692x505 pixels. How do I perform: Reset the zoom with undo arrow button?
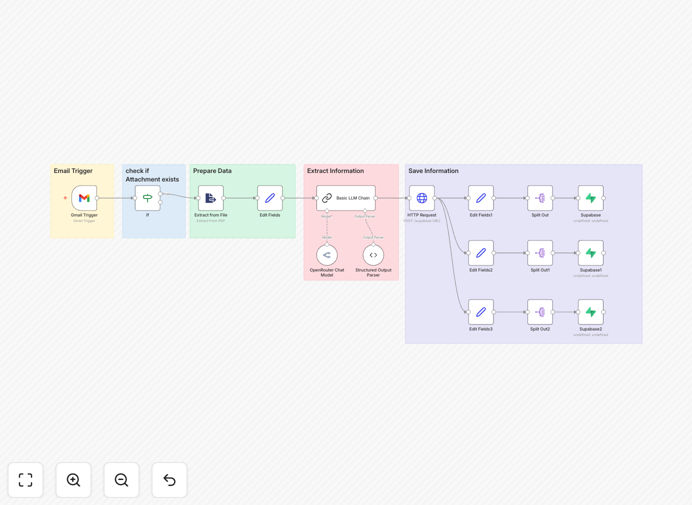point(169,480)
